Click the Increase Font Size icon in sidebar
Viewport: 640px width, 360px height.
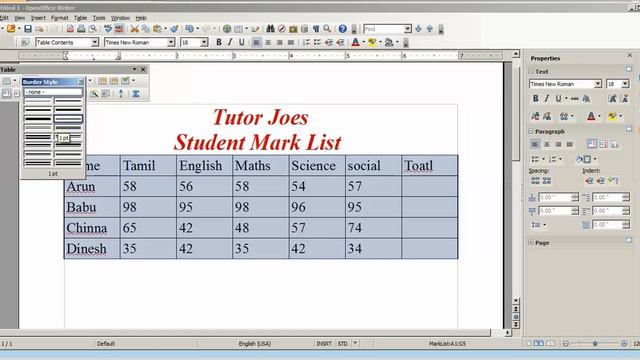pyautogui.click(x=612, y=98)
